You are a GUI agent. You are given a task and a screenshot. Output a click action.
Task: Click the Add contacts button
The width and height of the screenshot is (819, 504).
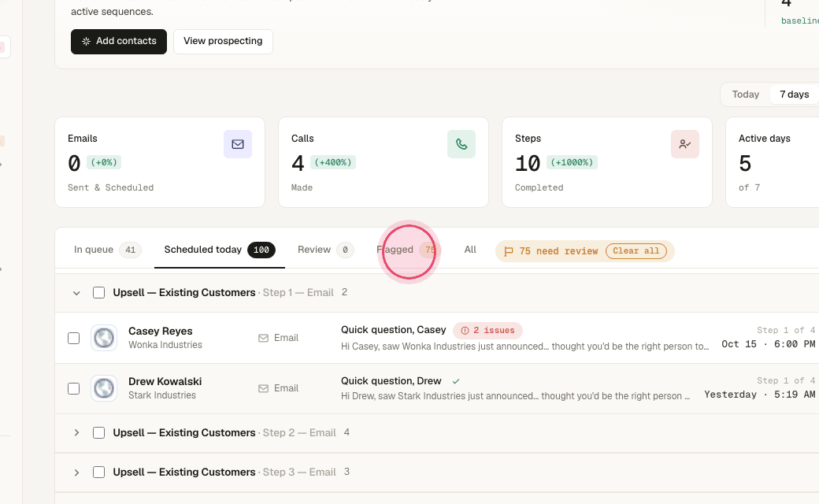tap(119, 41)
